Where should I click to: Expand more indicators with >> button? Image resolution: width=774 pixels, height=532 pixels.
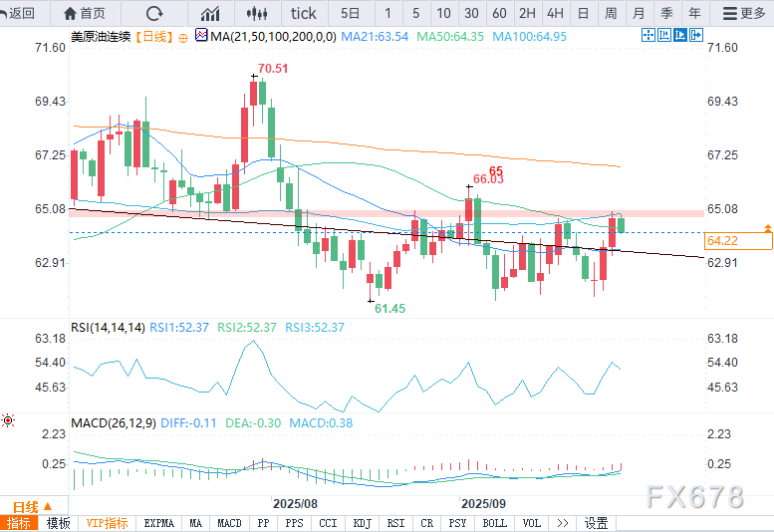563,523
